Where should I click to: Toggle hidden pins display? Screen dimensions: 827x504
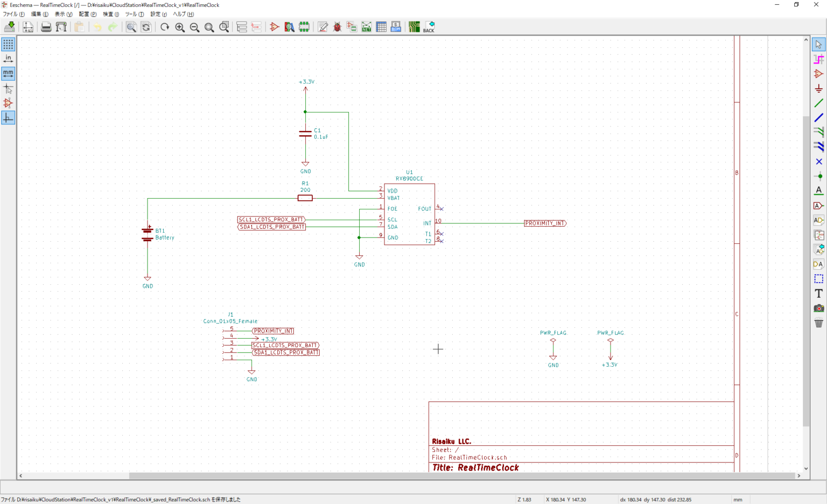[8, 103]
